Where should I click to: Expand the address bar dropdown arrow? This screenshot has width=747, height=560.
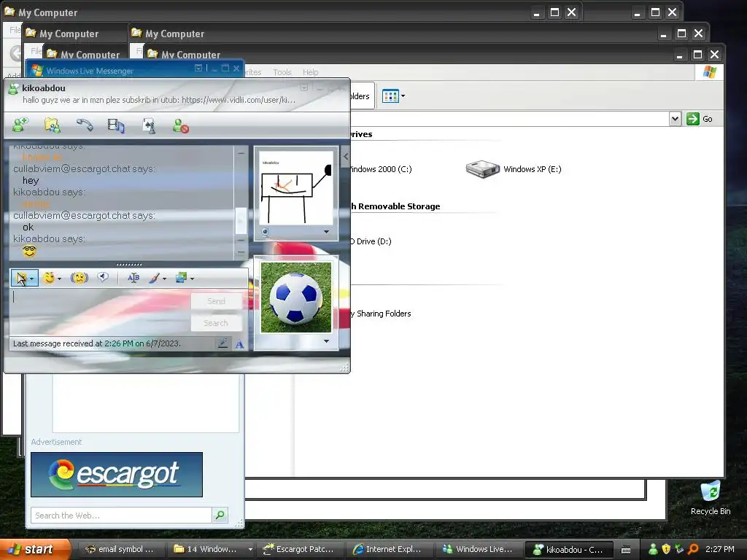(x=675, y=119)
